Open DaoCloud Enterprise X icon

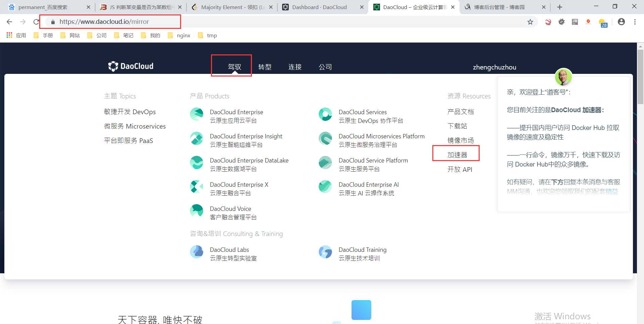pos(197,187)
